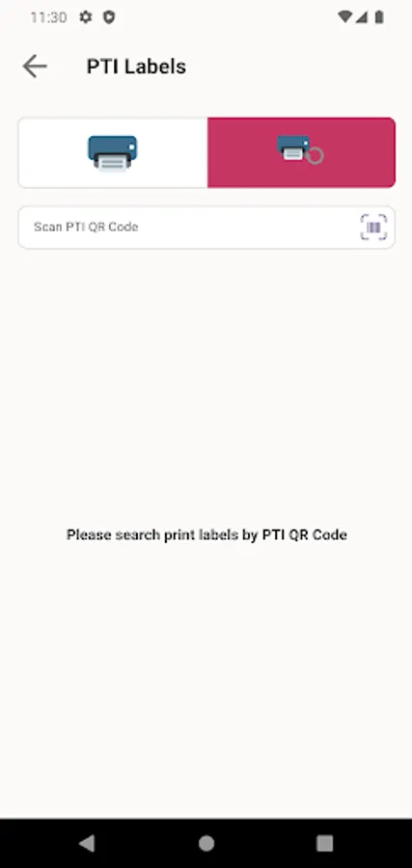Screen dimensions: 412x868
Task: Go back using the header arrow
Action: point(35,67)
